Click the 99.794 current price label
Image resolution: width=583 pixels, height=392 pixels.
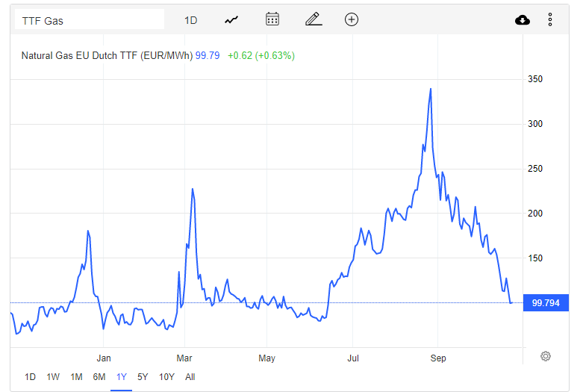coord(546,302)
